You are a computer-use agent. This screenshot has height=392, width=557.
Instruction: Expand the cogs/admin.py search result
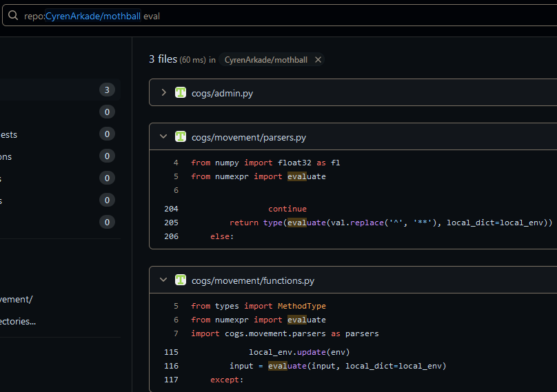(163, 92)
